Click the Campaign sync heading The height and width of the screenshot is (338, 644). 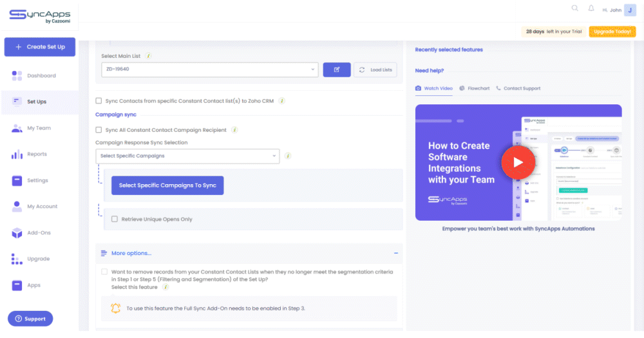click(116, 115)
